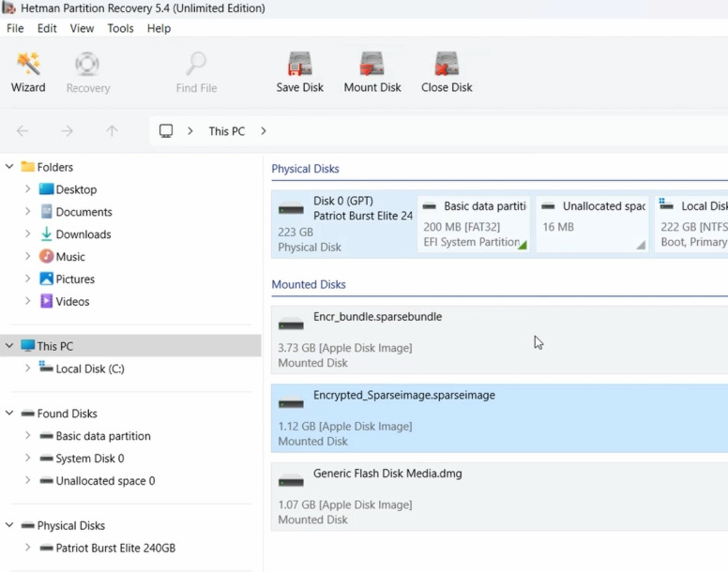Click the Mount Disk icon

[372, 72]
